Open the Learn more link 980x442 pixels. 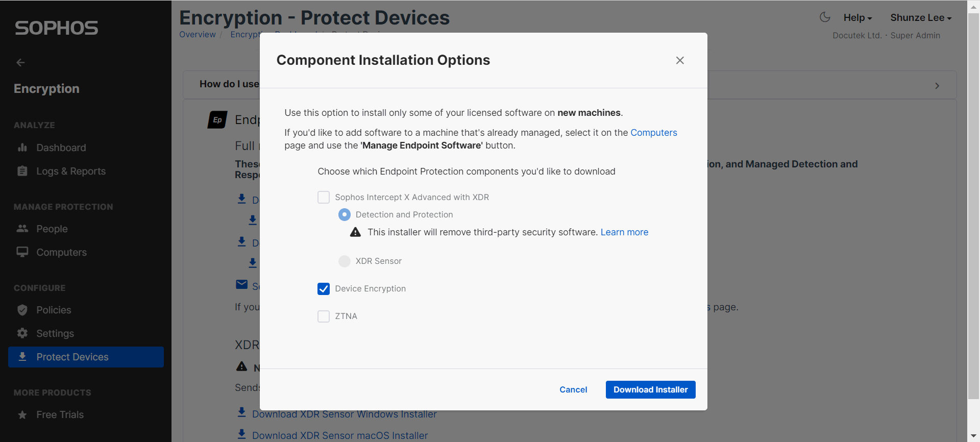coord(624,232)
